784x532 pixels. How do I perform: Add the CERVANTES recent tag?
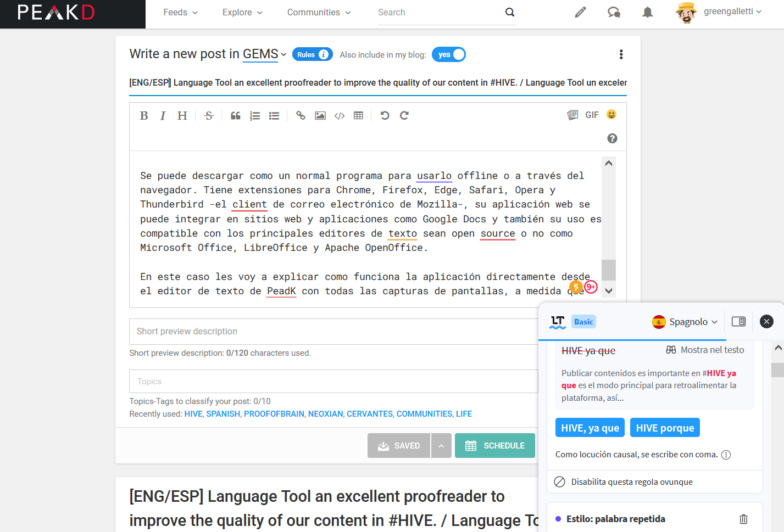coord(370,414)
